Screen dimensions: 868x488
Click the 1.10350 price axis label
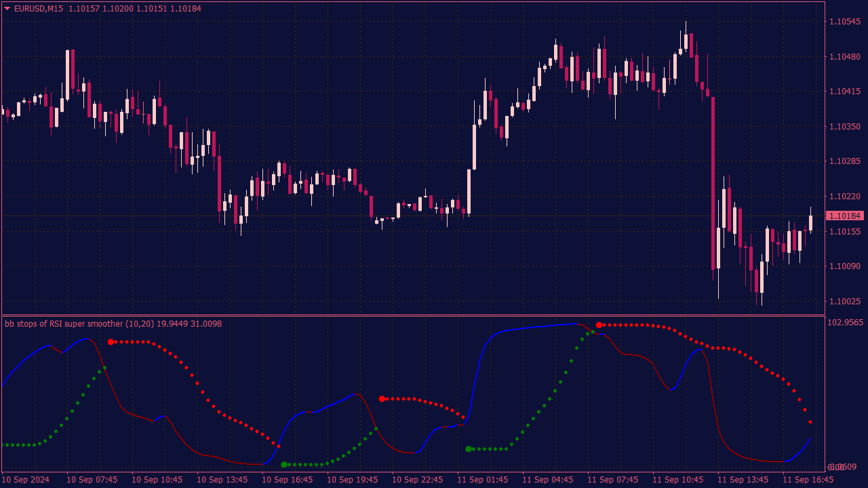[845, 126]
